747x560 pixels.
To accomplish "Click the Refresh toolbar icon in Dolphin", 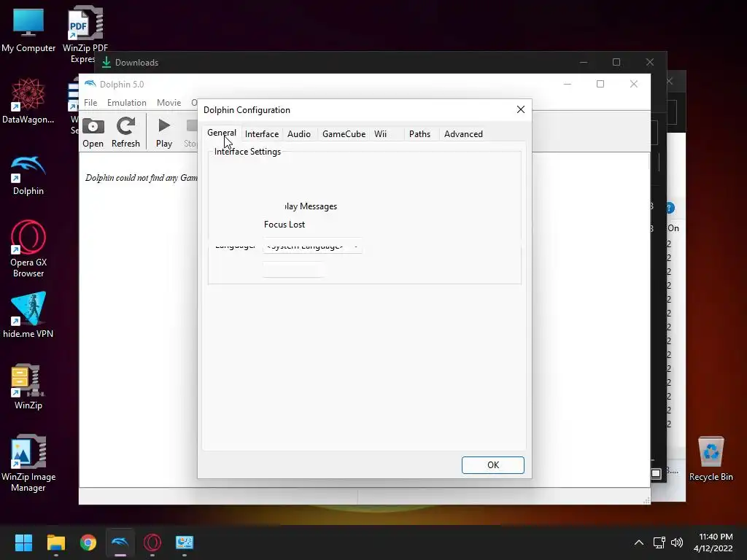I will 125,133.
